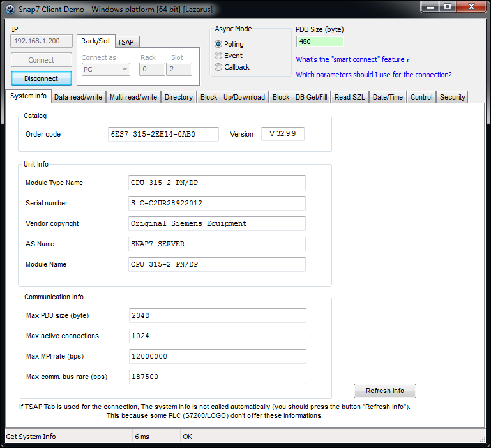Screen dimensions: 491x448
Task: Open the Block - DB Get/Fill tab
Action: tap(300, 97)
